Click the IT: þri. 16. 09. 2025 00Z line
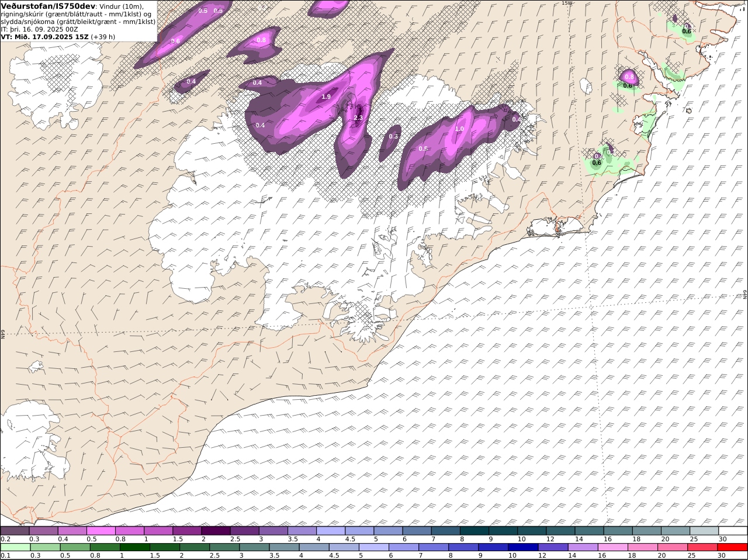The height and width of the screenshot is (560, 748). tap(39, 29)
